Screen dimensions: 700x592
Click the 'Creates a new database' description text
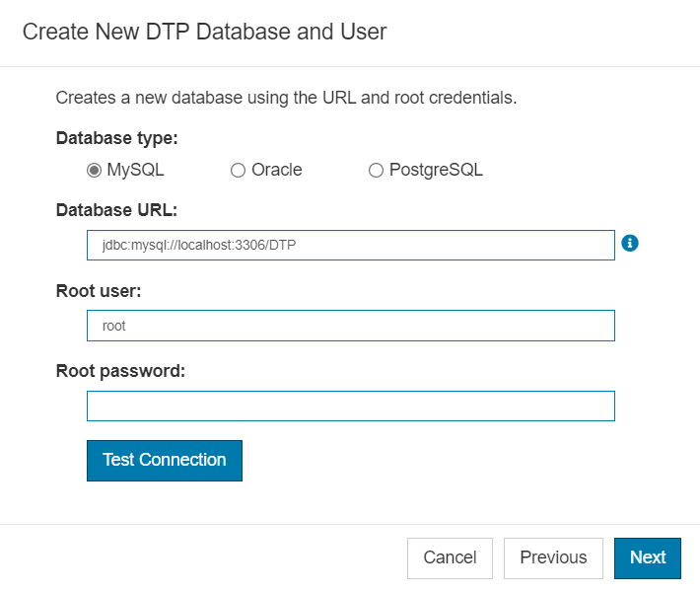[x=286, y=98]
